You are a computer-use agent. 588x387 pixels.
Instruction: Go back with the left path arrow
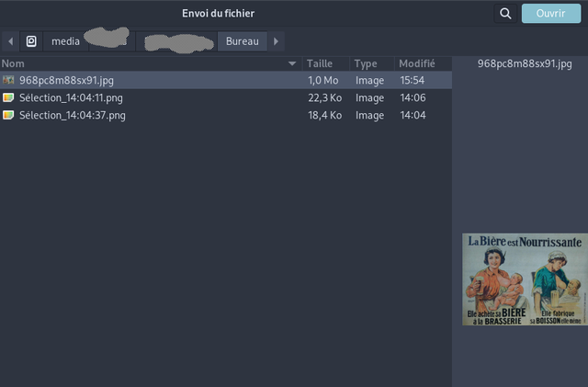coord(10,41)
